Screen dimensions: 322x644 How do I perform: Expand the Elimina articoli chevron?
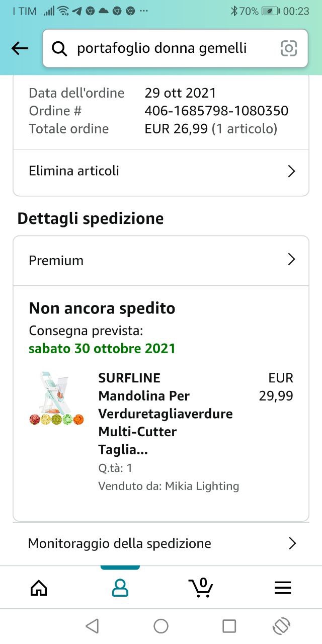click(x=291, y=171)
